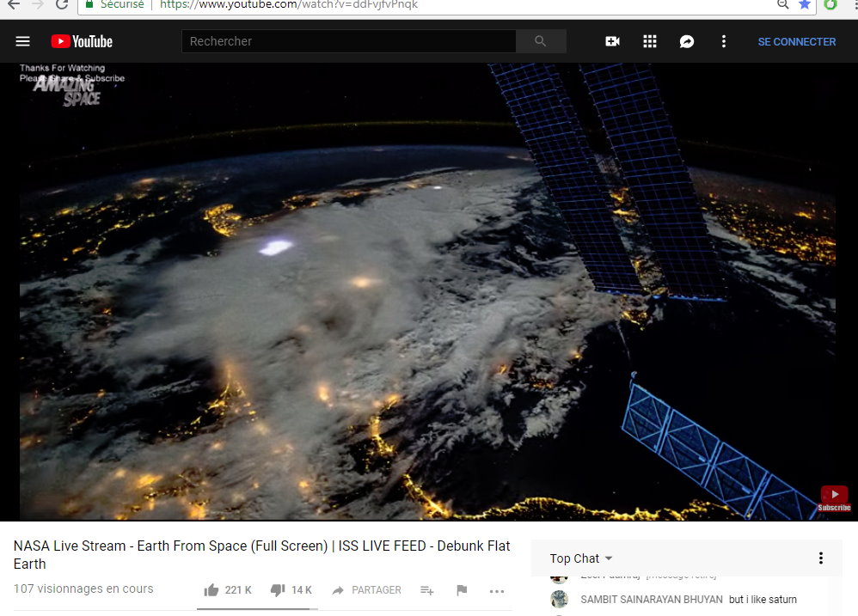Click the PARTAGER share button
This screenshot has height=616, width=858.
366,590
